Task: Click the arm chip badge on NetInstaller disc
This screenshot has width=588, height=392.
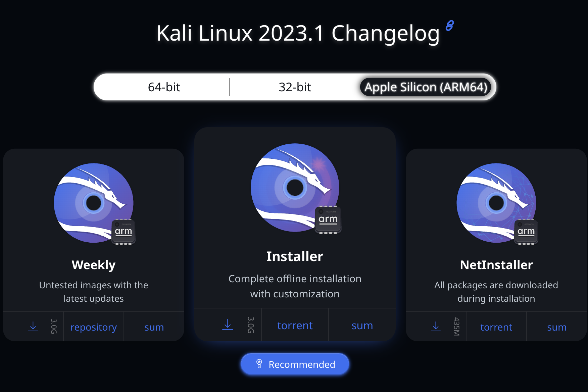Action: [526, 232]
